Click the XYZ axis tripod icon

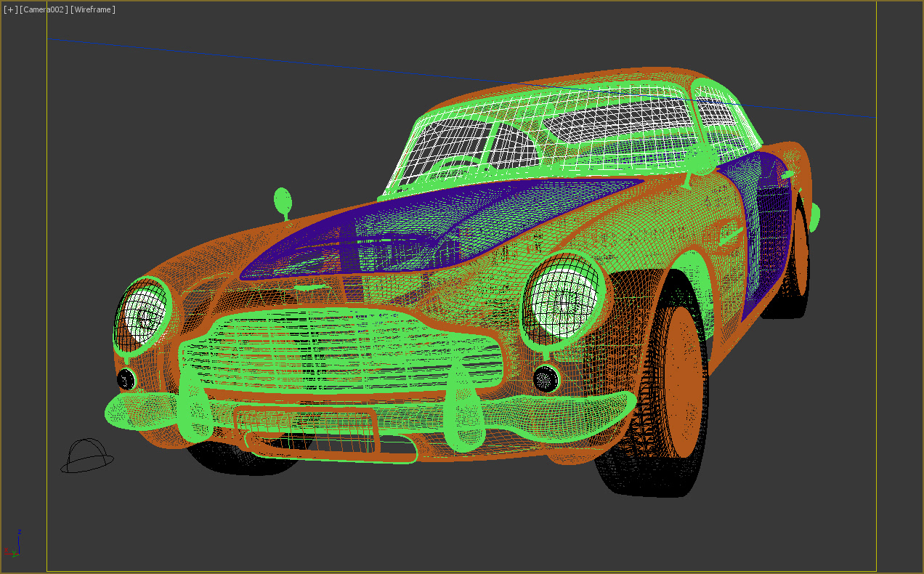[x=11, y=544]
